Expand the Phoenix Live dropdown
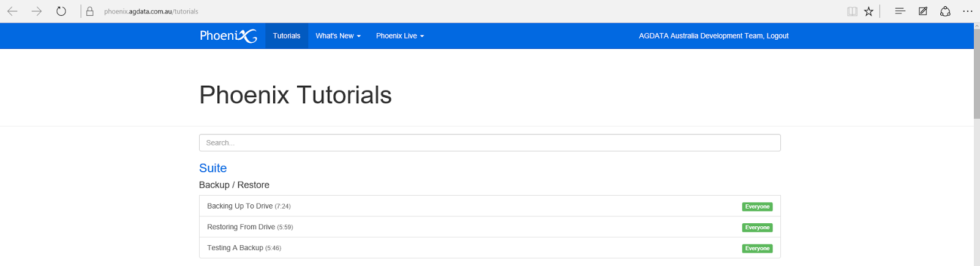This screenshot has height=266, width=980. click(400, 36)
